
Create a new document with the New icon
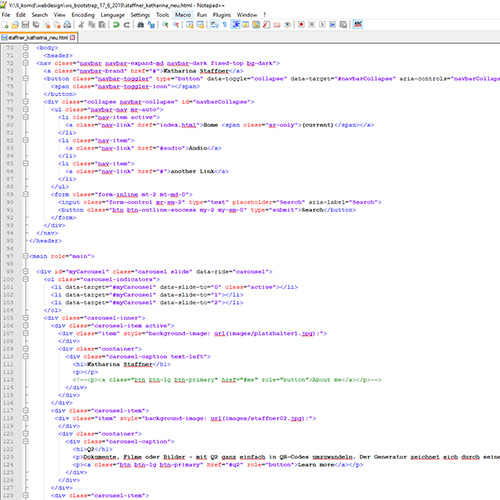tap(5, 25)
